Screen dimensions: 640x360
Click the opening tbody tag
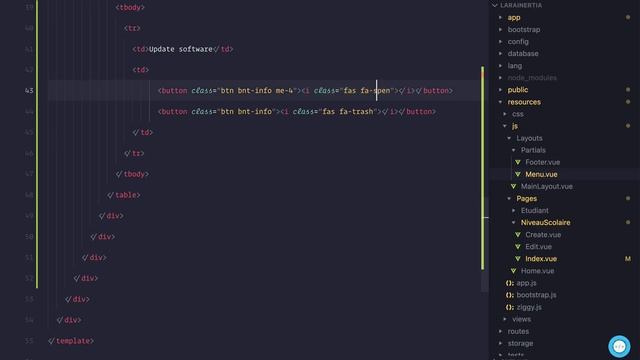130,7
